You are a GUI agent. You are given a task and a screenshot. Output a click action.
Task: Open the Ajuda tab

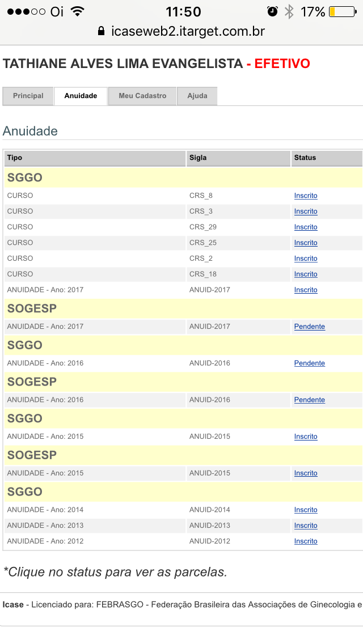[x=197, y=96]
